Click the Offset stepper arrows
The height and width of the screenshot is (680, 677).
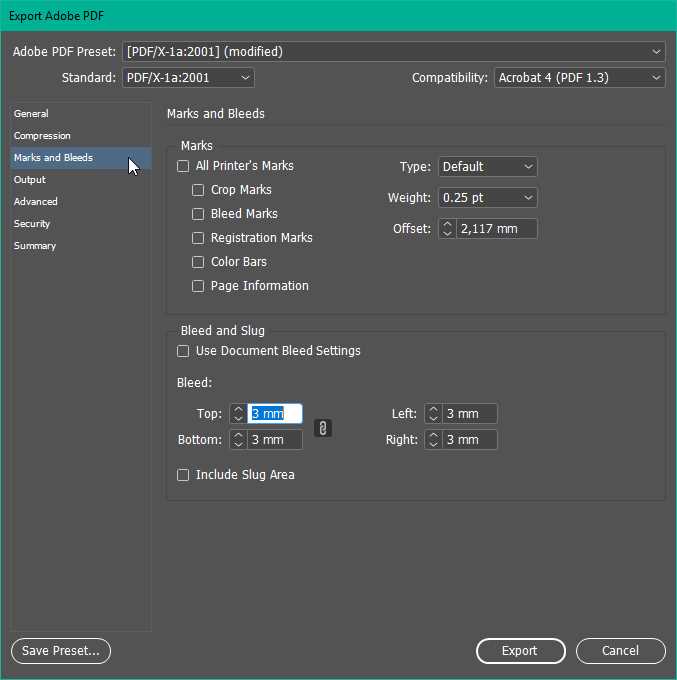(447, 229)
